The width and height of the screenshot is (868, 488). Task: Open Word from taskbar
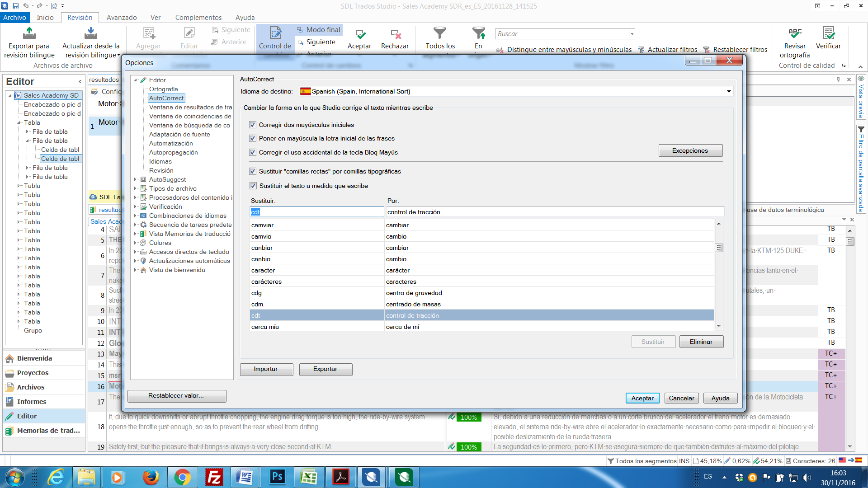(245, 477)
